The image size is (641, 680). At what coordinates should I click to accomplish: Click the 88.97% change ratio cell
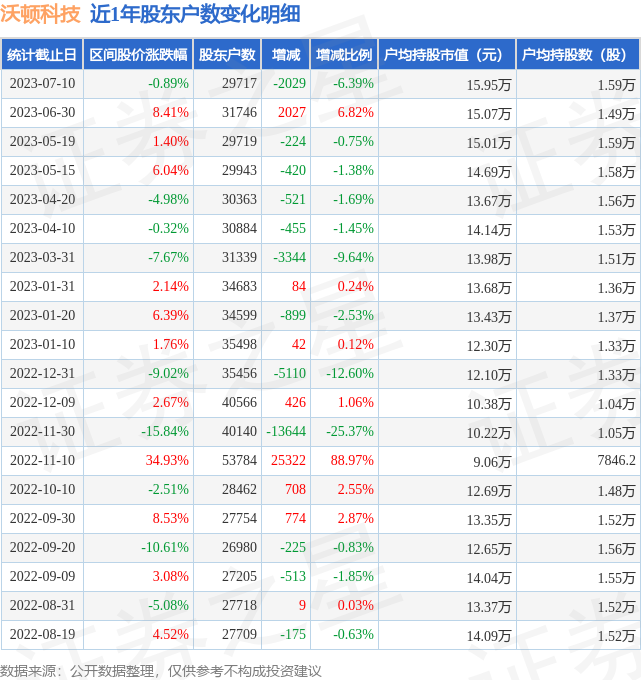point(352,461)
